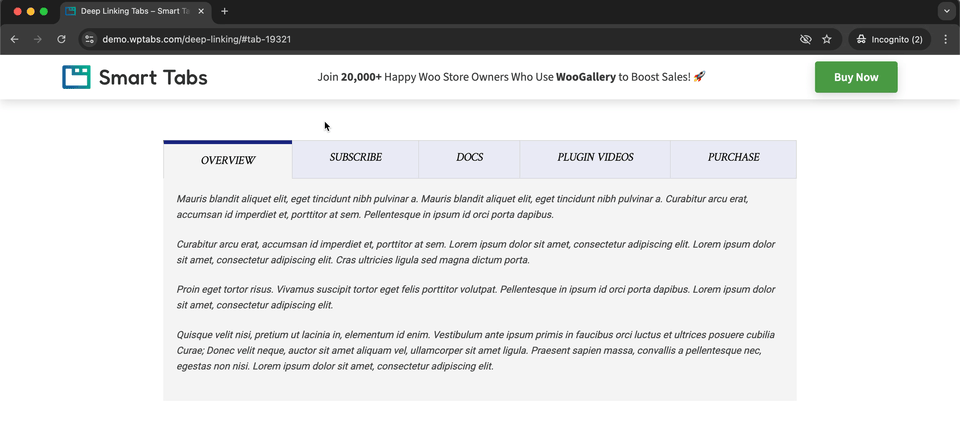Viewport: 960px width, 443px height.
Task: Click the macOS green fullscreen button
Action: tap(43, 11)
